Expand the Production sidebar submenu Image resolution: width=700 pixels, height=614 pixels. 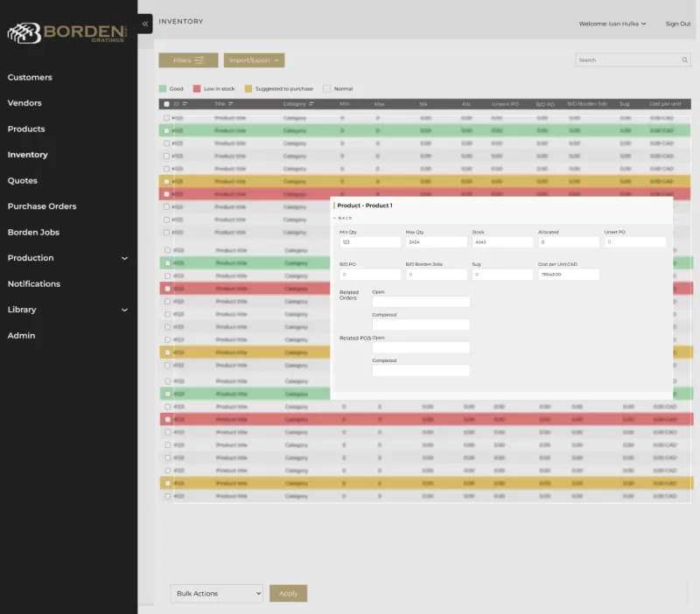pos(124,258)
